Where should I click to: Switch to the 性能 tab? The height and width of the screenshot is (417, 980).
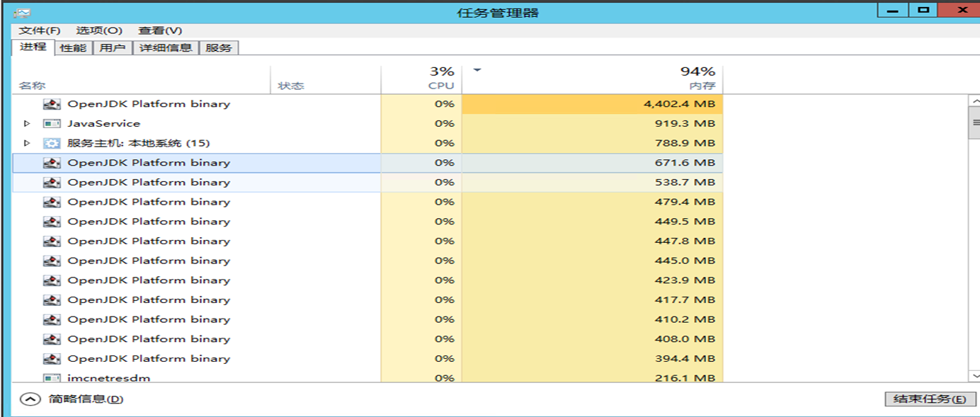coord(73,48)
